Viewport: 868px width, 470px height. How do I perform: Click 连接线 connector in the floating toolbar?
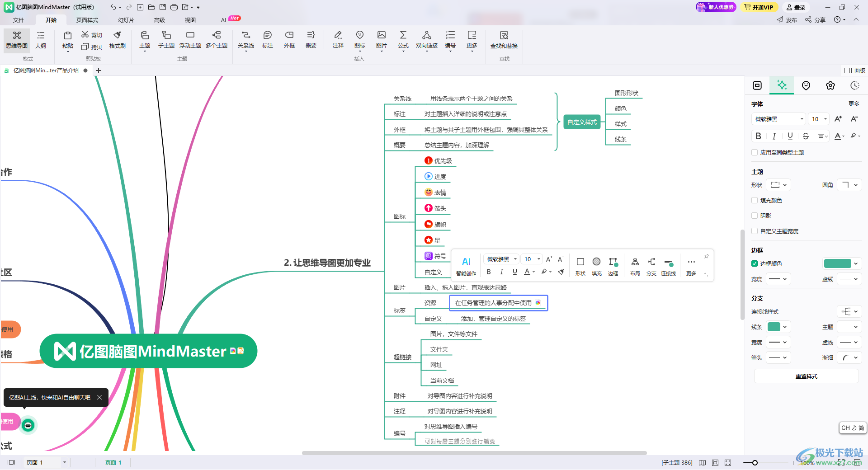point(669,266)
